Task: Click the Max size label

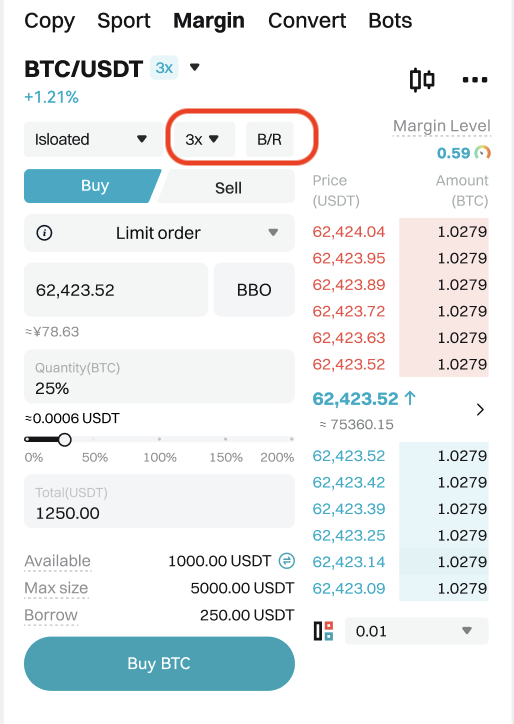Action: 56,588
